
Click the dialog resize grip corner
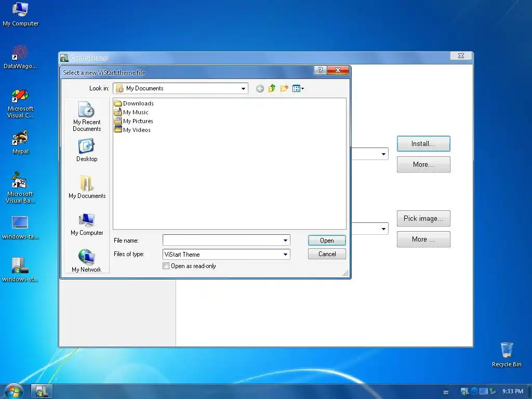pyautogui.click(x=345, y=273)
